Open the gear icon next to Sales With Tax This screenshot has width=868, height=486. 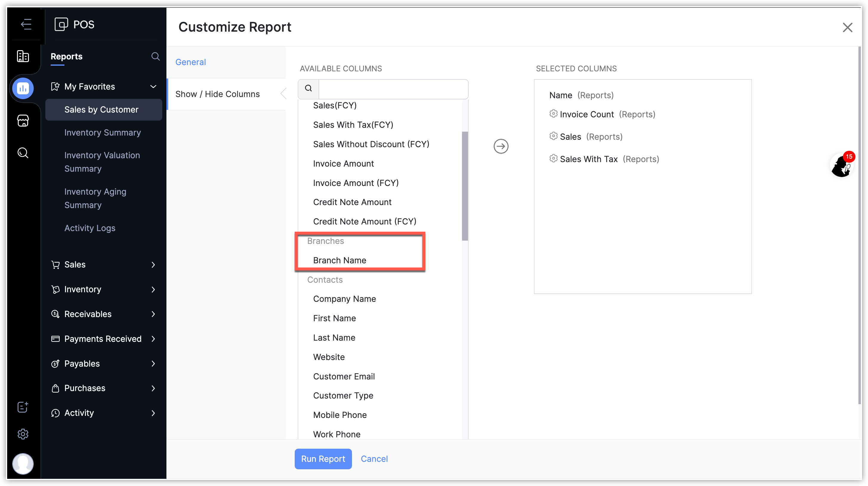[553, 159]
